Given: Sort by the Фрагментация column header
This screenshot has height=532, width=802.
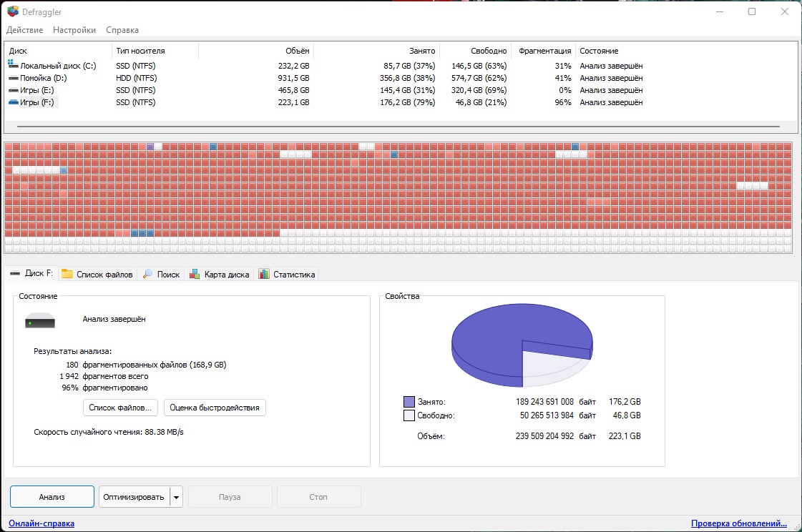Looking at the screenshot, I should 544,51.
